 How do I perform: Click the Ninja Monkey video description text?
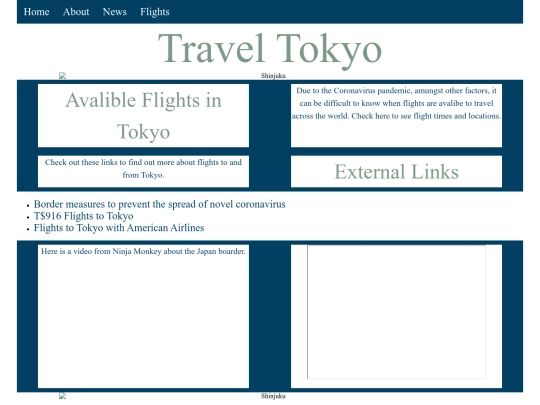coord(143,251)
